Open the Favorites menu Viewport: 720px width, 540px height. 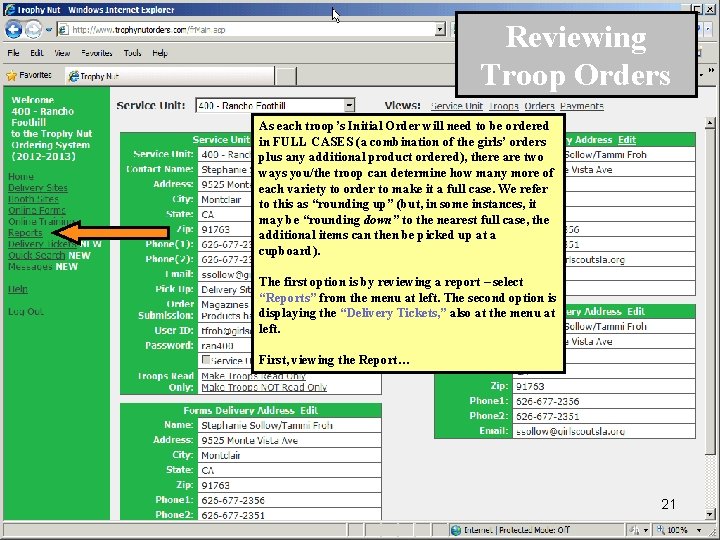click(x=96, y=53)
